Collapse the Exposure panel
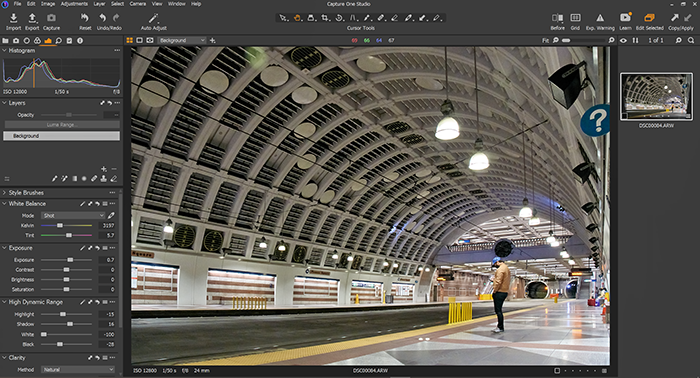This screenshot has height=378, width=700. click(x=4, y=248)
